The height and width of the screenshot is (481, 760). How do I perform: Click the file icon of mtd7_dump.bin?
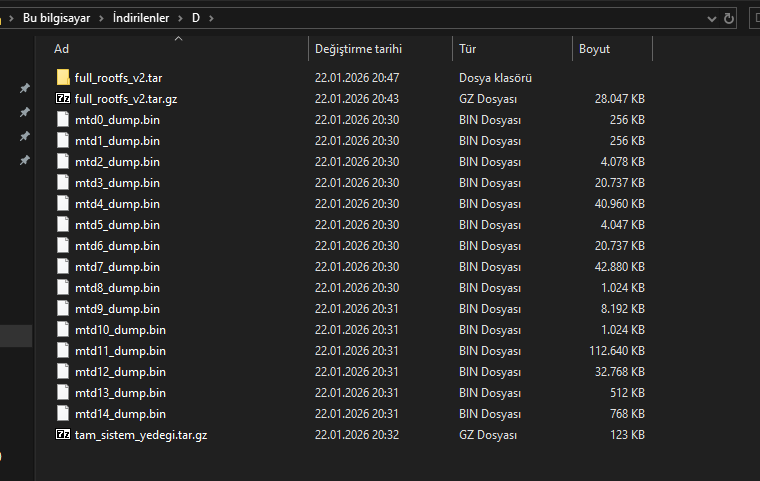click(63, 267)
